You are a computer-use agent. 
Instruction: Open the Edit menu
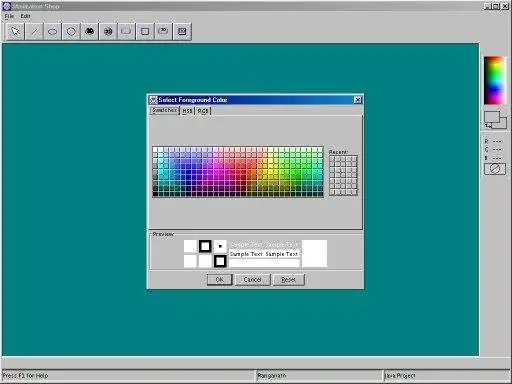25,16
